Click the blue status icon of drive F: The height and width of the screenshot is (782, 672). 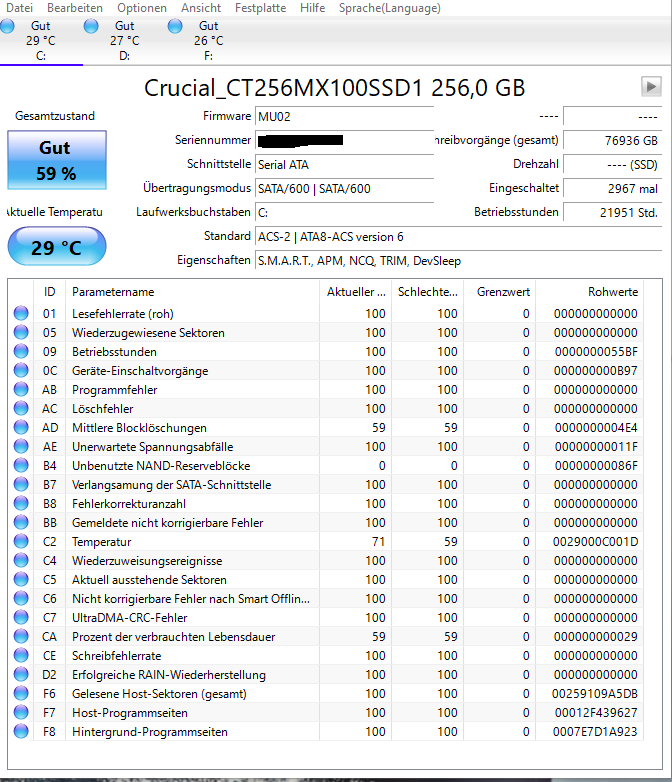pyautogui.click(x=175, y=26)
